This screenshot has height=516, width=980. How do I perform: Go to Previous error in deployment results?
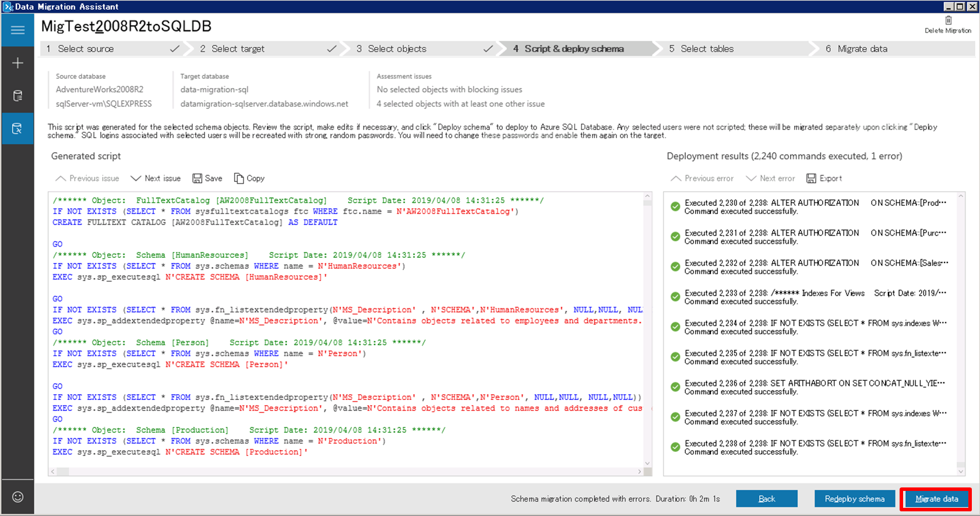tap(702, 178)
